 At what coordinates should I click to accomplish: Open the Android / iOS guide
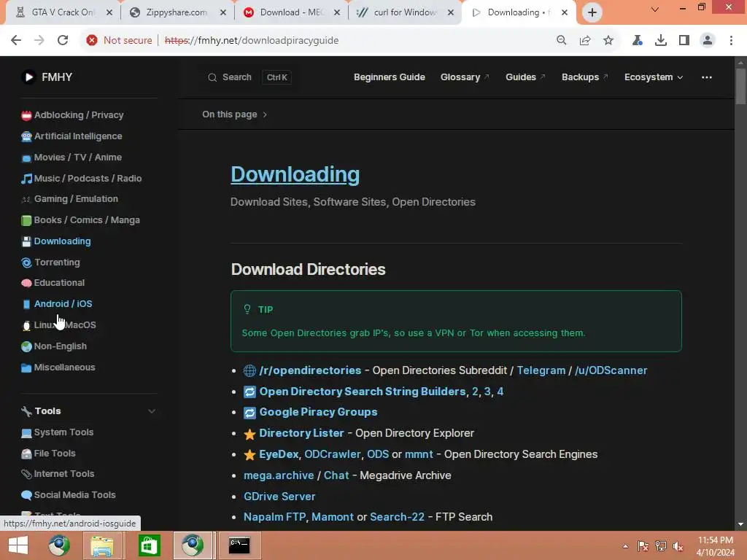(x=57, y=303)
